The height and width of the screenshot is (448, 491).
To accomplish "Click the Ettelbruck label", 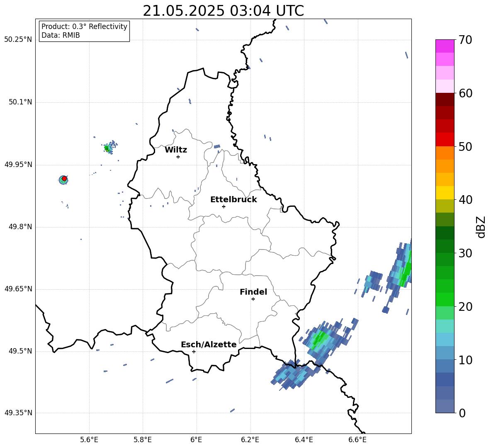I will [233, 200].
